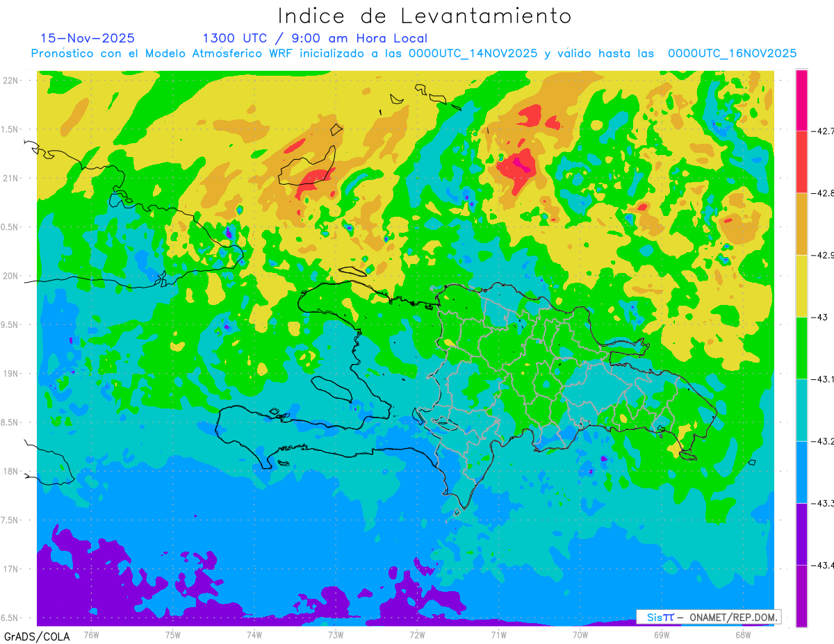Click the '-43.2' legend value

click(822, 440)
